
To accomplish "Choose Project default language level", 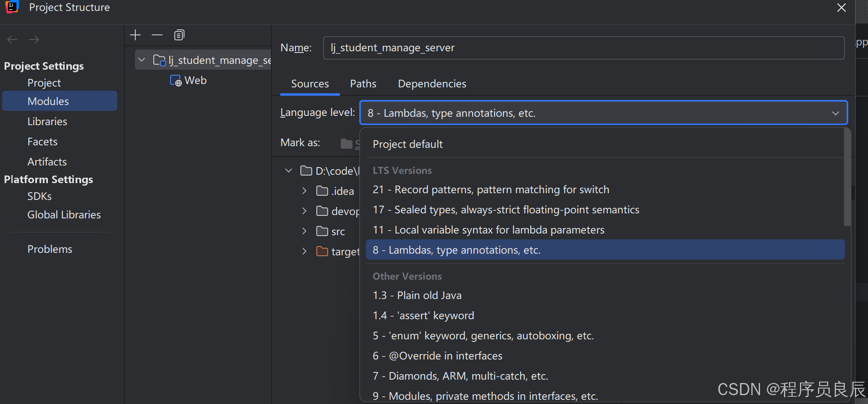I will 408,144.
